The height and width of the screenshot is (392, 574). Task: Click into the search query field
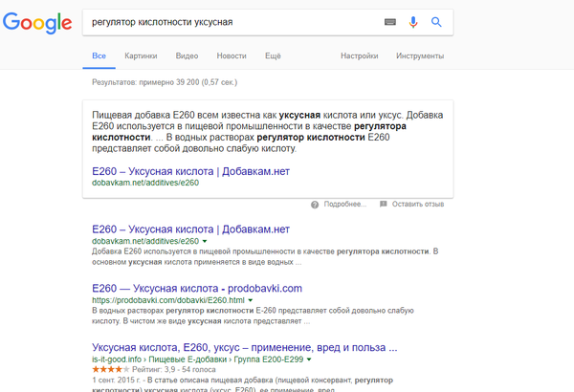point(230,21)
